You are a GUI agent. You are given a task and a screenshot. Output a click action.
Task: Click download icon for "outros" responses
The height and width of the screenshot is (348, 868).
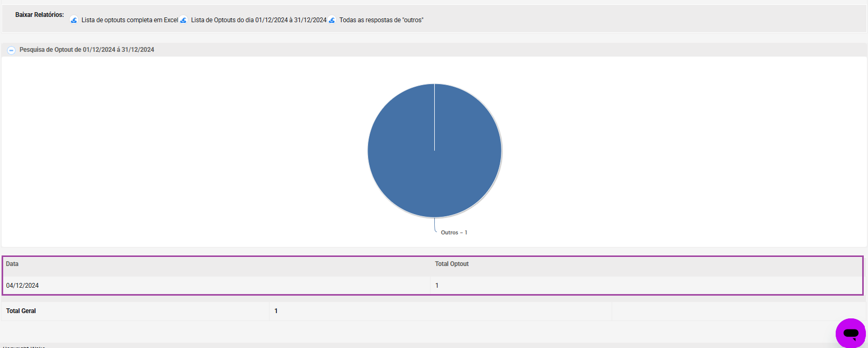332,20
